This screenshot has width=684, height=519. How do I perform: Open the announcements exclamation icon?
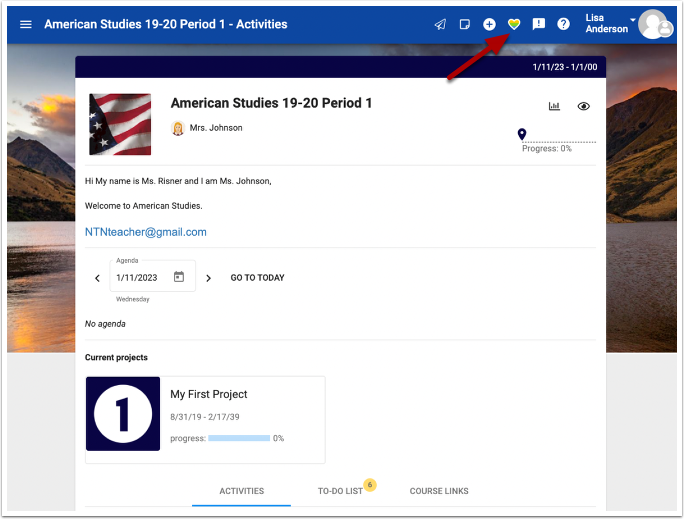coord(539,24)
